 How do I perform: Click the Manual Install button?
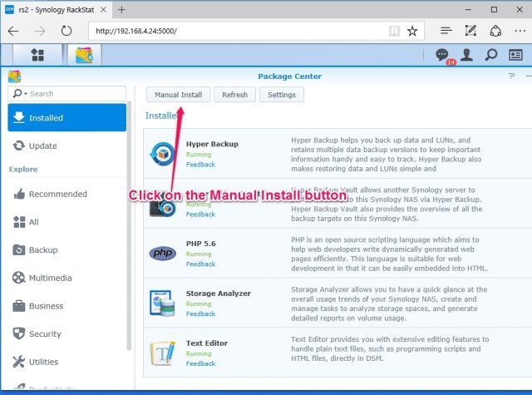tap(179, 95)
